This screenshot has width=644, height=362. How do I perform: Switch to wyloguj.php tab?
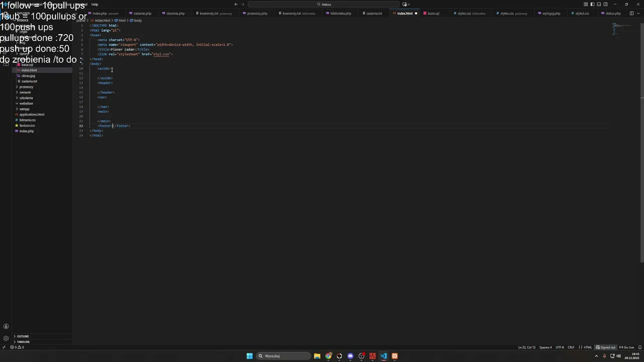(551, 14)
